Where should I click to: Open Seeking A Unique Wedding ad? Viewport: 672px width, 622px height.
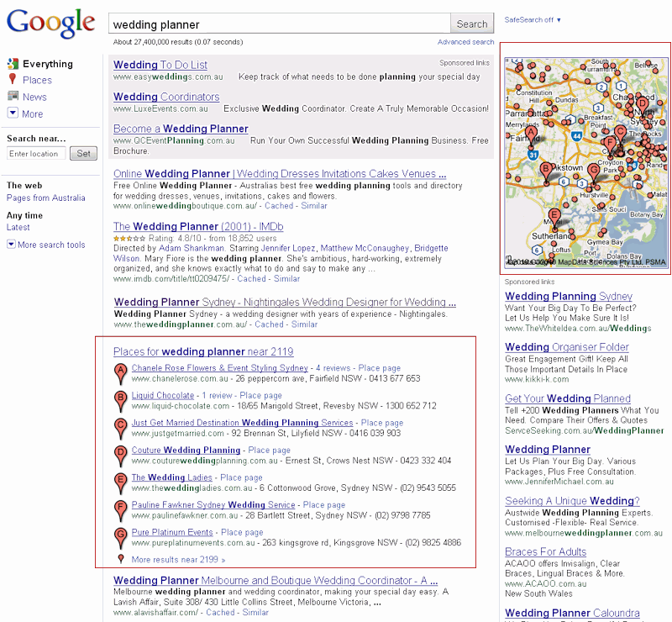coord(572,501)
